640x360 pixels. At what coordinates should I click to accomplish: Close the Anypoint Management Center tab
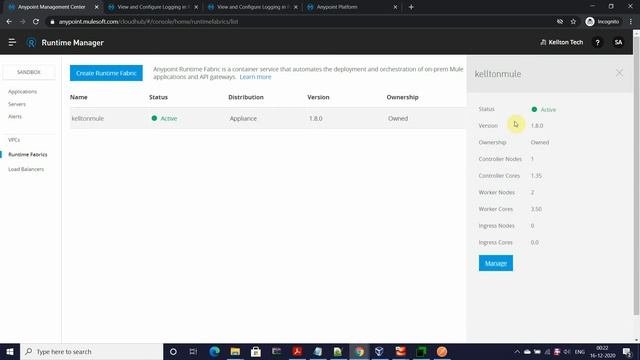coord(97,7)
